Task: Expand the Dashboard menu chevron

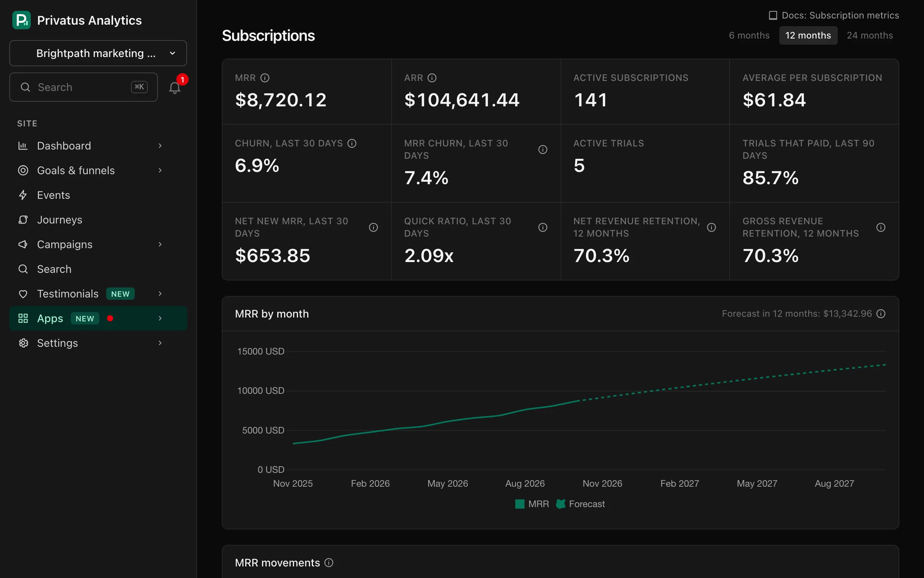Action: click(160, 146)
